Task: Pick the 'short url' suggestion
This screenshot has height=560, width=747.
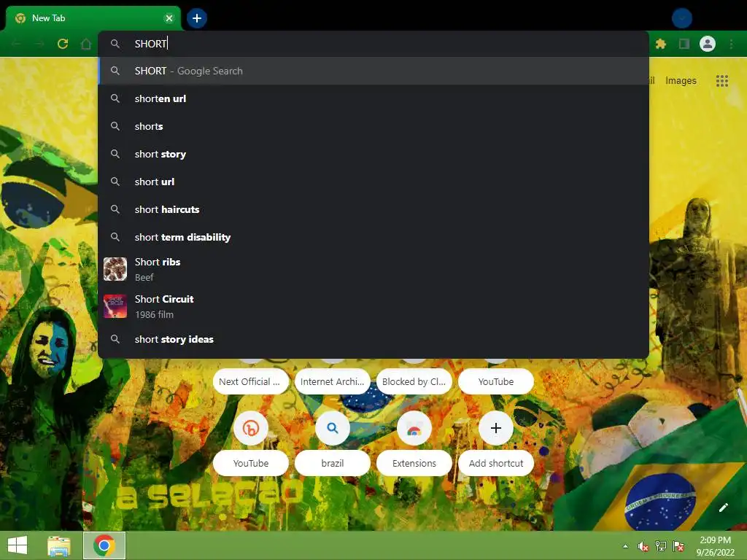Action: 373,182
